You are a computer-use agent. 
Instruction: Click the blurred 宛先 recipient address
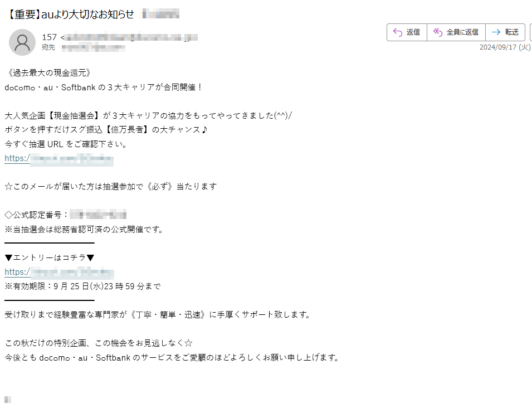[94, 47]
